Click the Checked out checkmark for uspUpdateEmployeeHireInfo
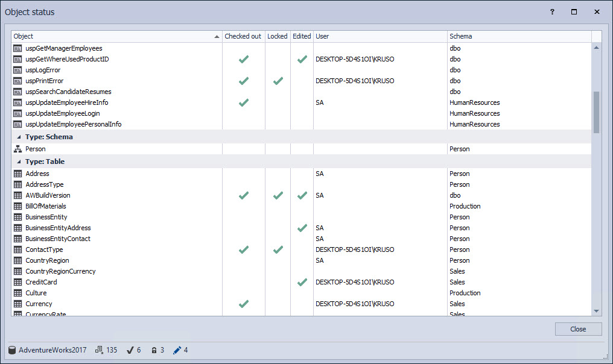 click(x=244, y=102)
